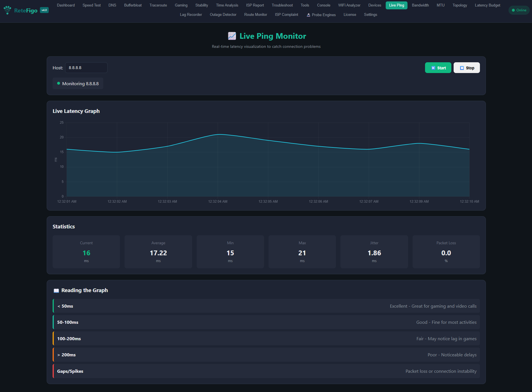532x392 pixels.
Task: Click the ReteFigo logo icon
Action: coord(7,10)
